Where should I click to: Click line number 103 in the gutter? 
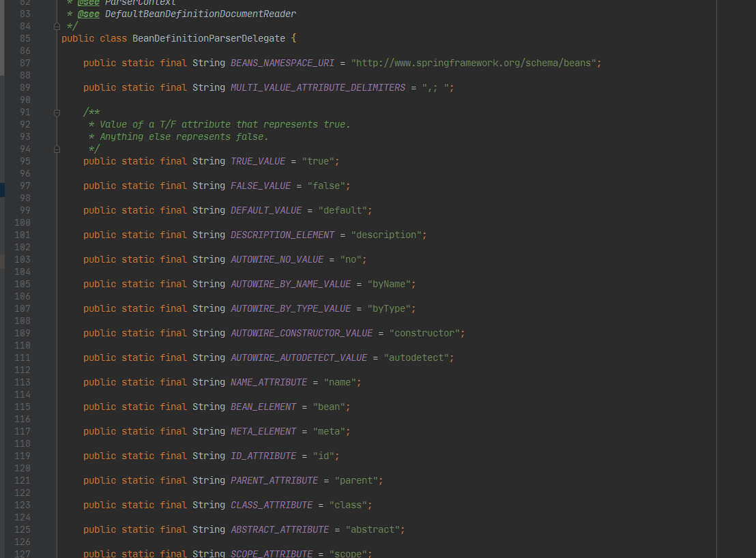point(23,260)
